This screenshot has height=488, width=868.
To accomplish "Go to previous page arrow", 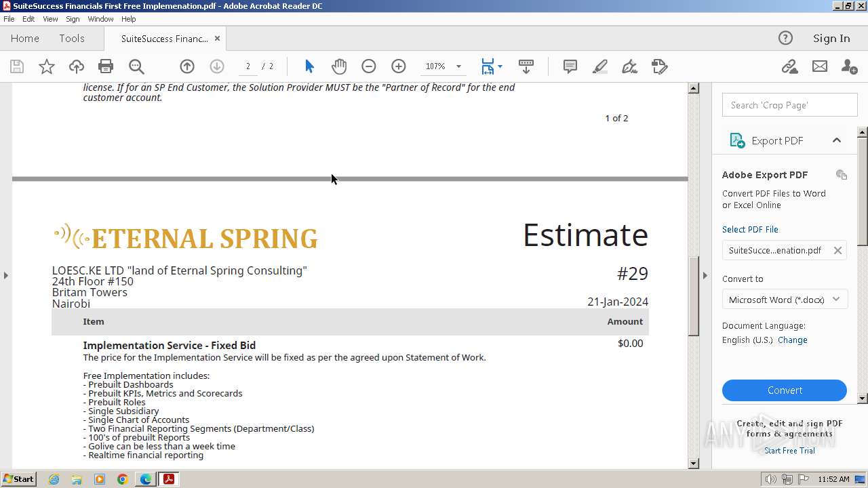I will 187,66.
